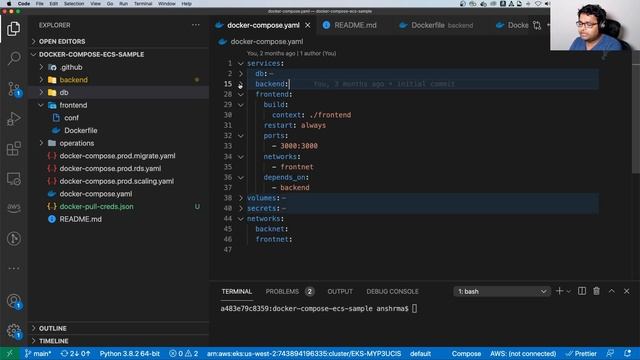This screenshot has width=640, height=360.
Task: Open the Apple menu
Action: pyautogui.click(x=9, y=4)
